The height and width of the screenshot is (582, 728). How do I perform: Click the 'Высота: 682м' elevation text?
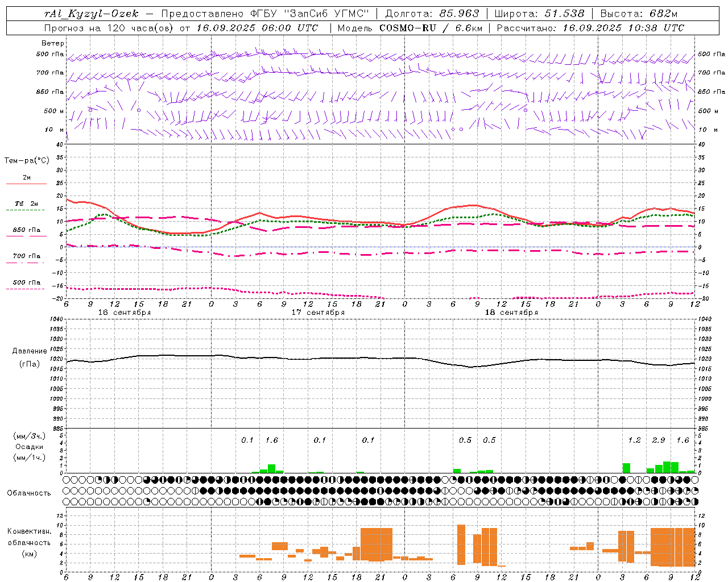639,14
